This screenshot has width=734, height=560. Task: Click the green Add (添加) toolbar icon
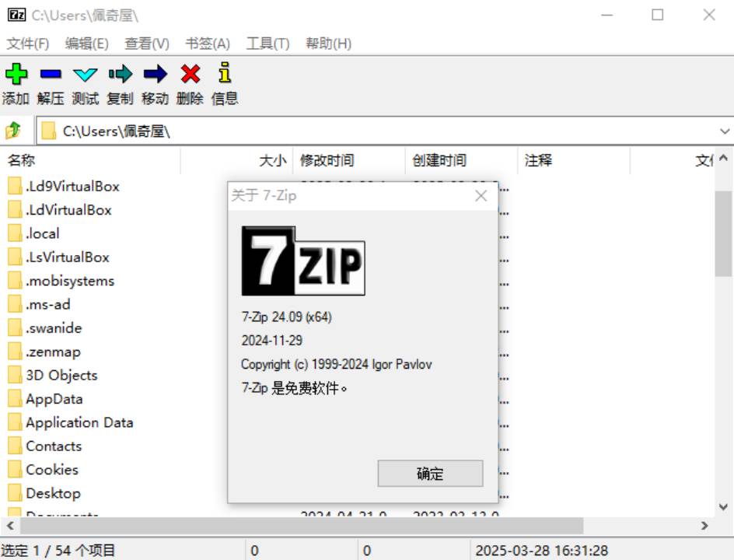[x=16, y=75]
